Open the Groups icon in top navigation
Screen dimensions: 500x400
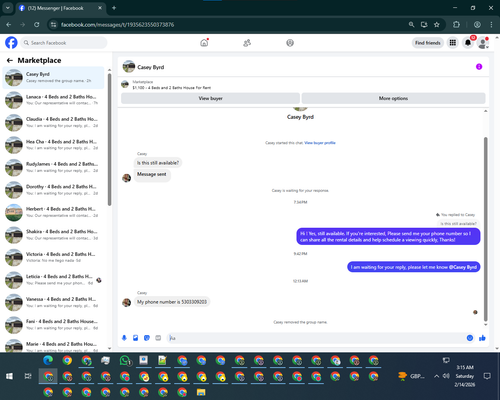290,43
